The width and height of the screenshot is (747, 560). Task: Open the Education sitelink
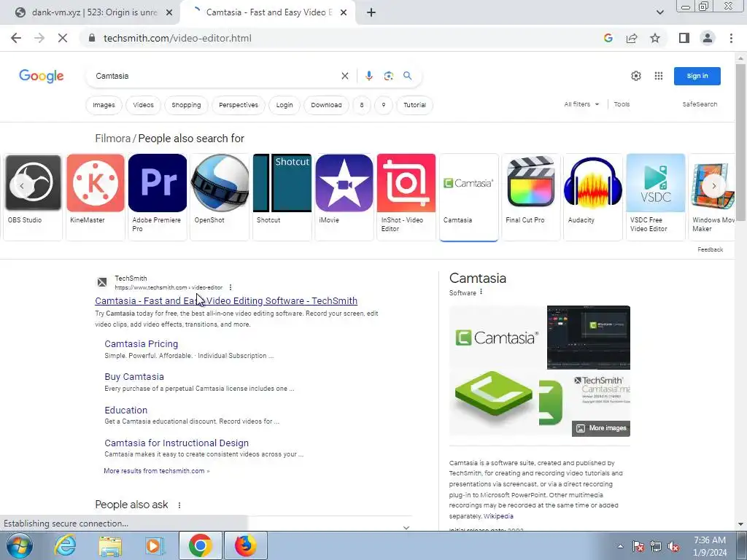[125, 410]
